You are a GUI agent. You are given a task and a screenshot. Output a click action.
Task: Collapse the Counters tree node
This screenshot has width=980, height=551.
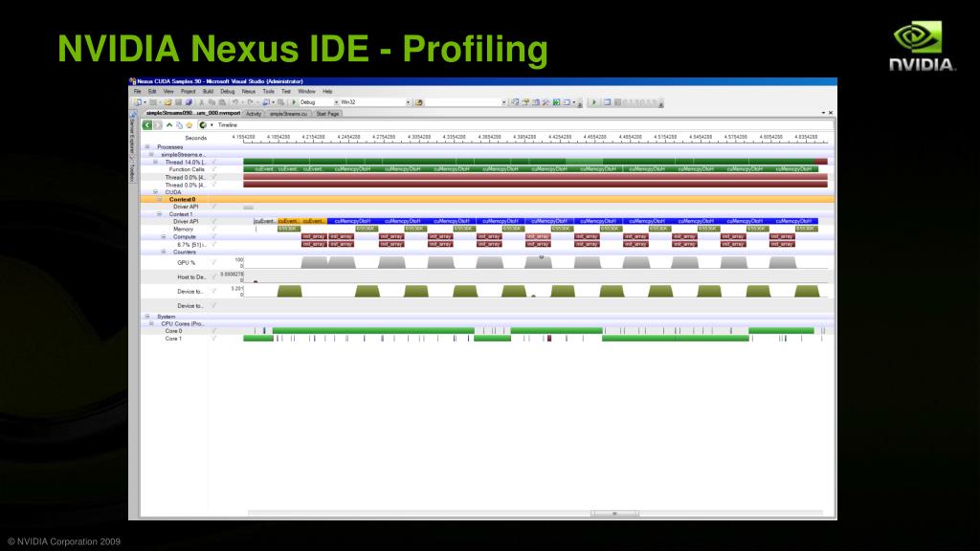click(x=164, y=252)
